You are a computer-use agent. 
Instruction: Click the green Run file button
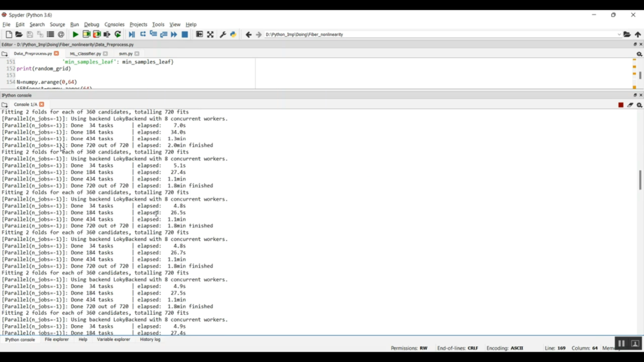click(x=75, y=34)
